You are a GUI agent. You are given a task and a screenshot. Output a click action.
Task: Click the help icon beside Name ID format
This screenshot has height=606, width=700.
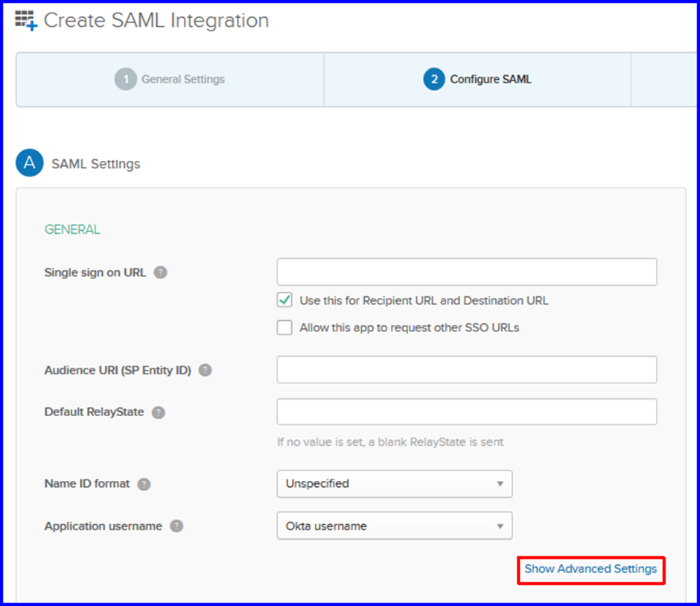(144, 484)
